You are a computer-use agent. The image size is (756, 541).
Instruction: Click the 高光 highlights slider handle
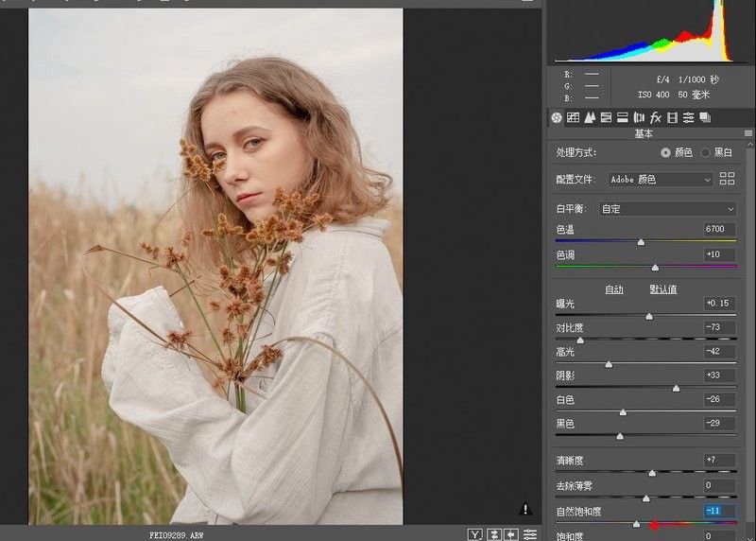[609, 364]
